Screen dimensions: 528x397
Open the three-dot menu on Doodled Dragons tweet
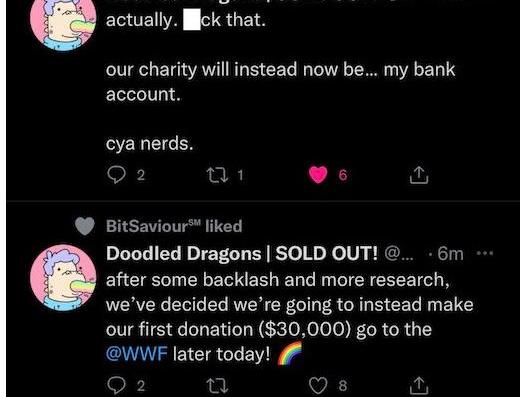[x=486, y=253]
